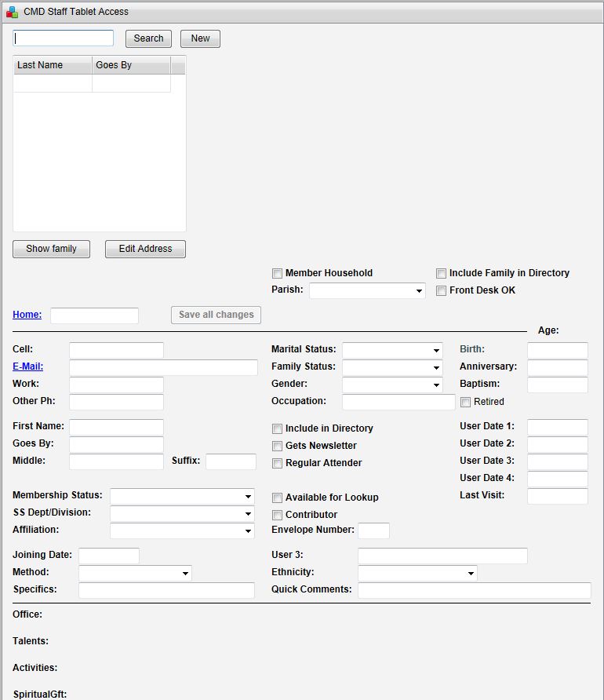Click the Other Ph field

pos(116,402)
